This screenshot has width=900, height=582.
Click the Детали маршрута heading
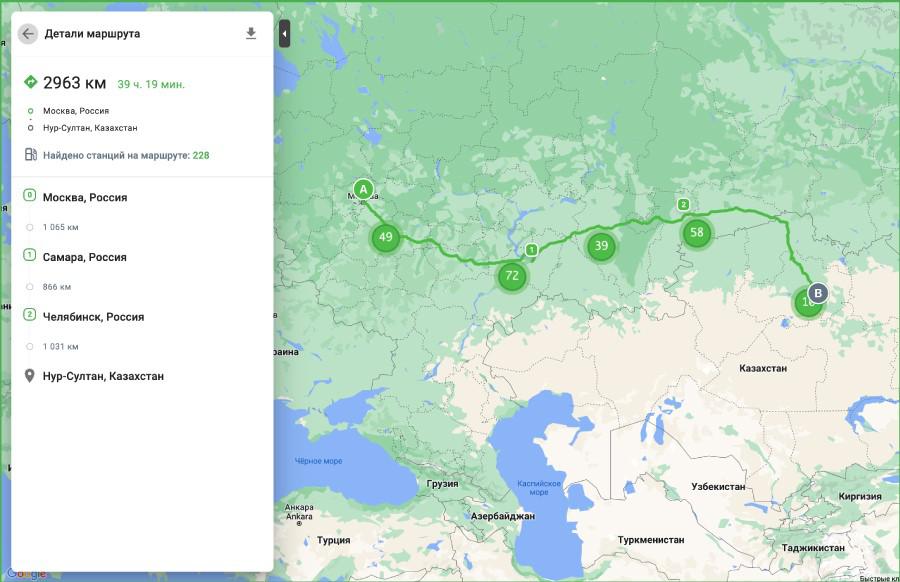pyautogui.click(x=92, y=34)
